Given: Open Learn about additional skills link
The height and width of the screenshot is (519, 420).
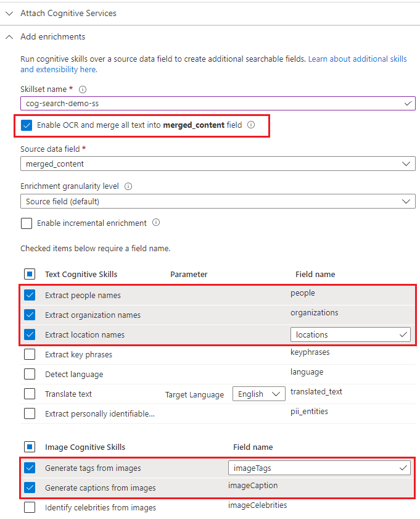Looking at the screenshot, I should click(x=358, y=59).
